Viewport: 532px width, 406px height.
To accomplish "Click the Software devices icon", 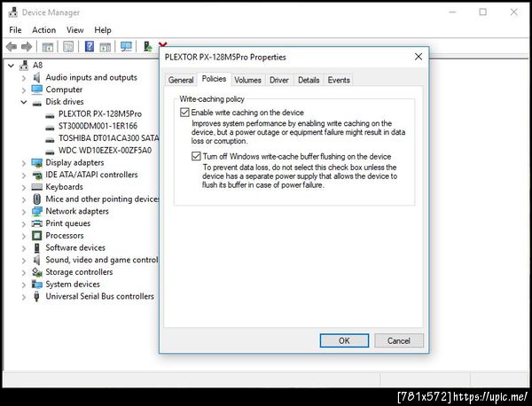I will pyautogui.click(x=36, y=248).
